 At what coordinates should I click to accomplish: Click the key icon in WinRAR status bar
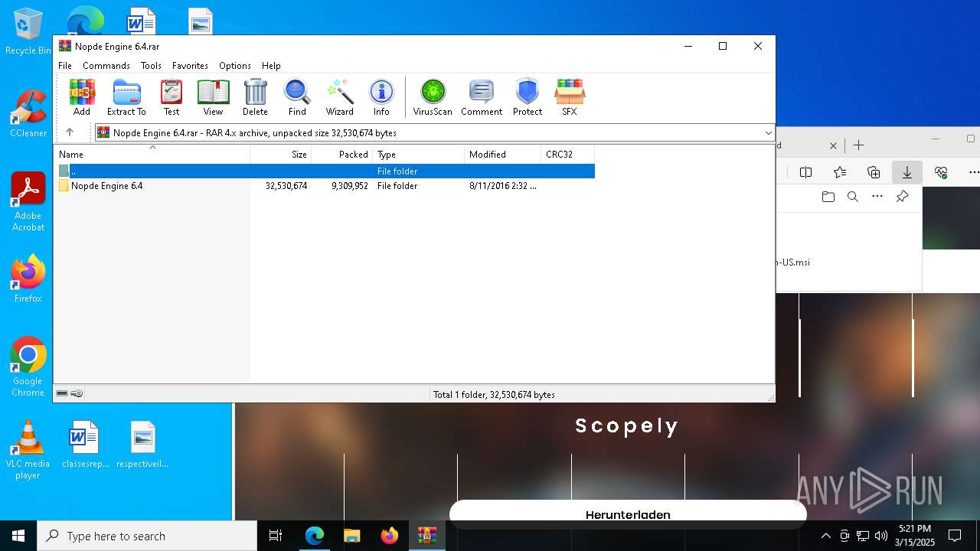(x=77, y=393)
